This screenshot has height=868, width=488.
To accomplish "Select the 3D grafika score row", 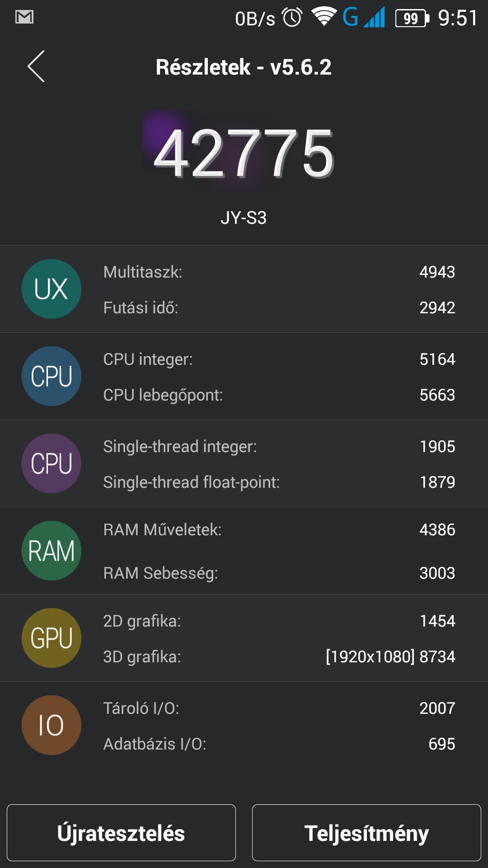I will pos(279,656).
